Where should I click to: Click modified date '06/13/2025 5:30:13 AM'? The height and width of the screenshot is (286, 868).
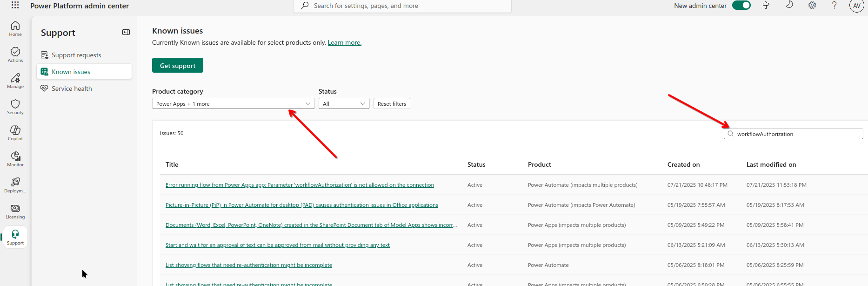[775, 245]
